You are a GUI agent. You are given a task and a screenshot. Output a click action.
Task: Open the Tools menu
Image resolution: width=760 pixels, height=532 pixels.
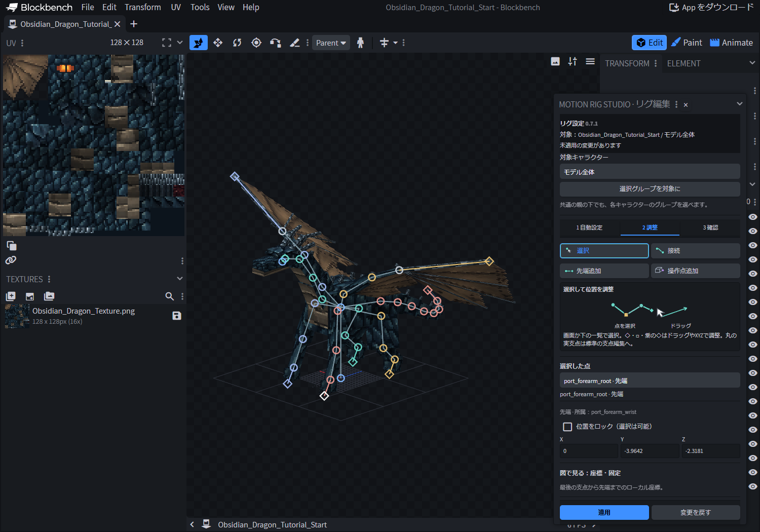[200, 7]
